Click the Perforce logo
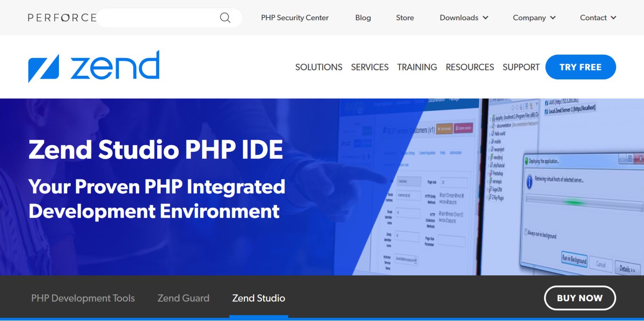The image size is (644, 321). pos(61,18)
